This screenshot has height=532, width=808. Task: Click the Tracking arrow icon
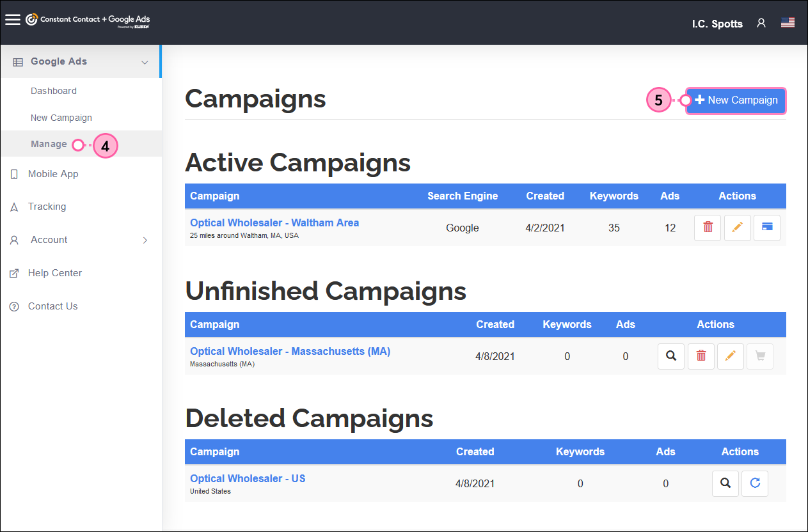14,207
